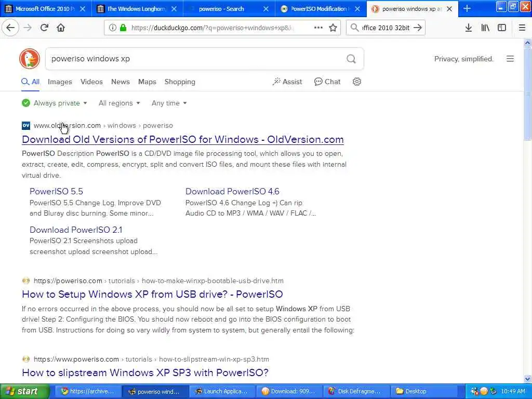Close the poweriso - Search tab
The width and height of the screenshot is (532, 399).
[266, 9]
